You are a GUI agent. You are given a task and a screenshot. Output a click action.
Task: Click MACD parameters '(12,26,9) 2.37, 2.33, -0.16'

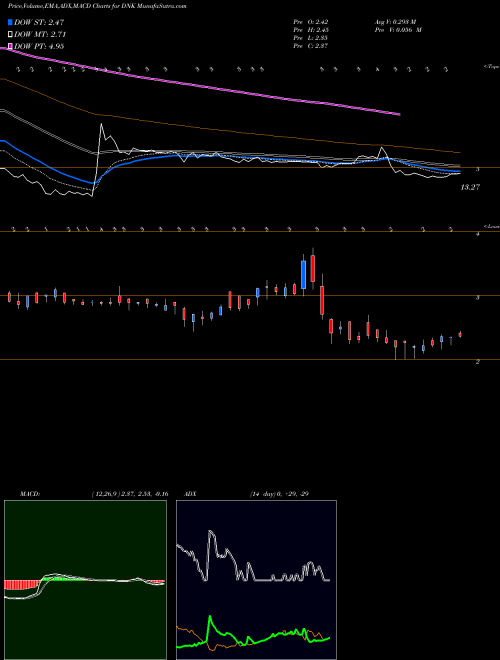[130, 494]
